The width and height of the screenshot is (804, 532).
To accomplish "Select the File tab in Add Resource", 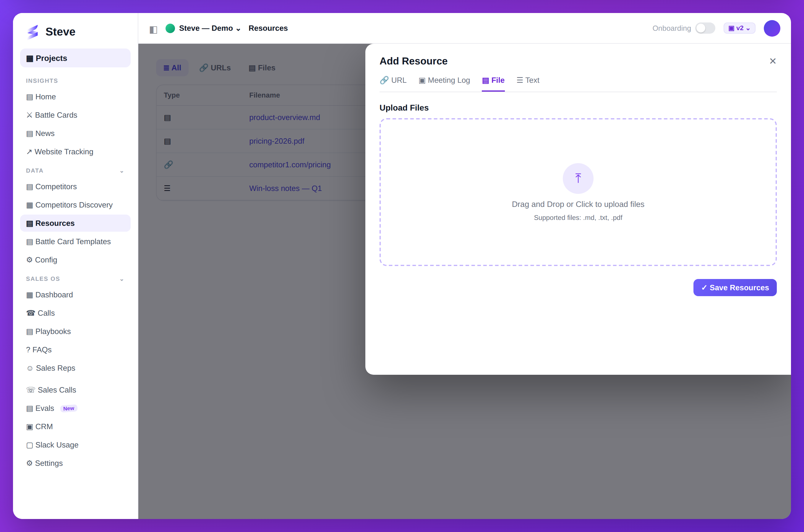I will [x=493, y=80].
